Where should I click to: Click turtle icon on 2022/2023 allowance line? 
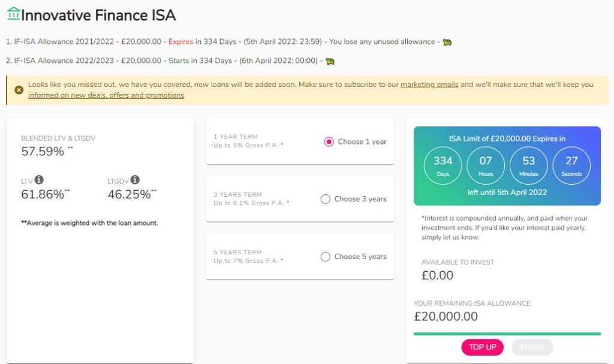[330, 61]
